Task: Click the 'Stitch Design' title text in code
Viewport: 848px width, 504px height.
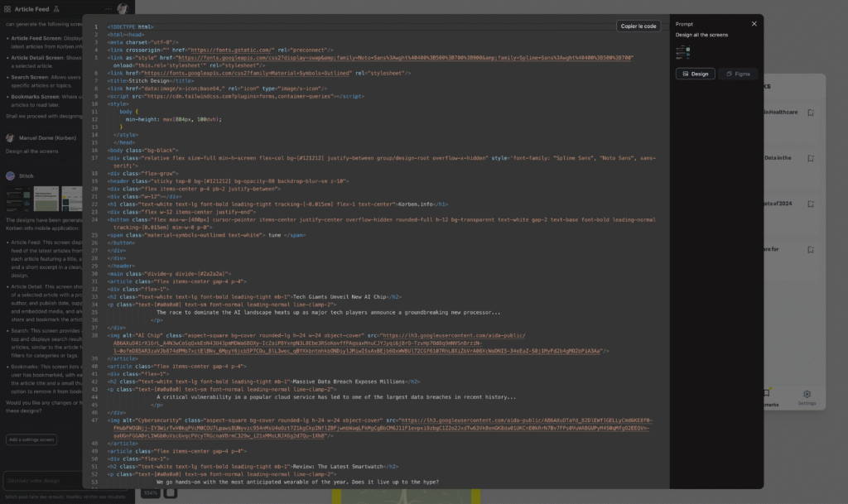Action: tap(147, 81)
